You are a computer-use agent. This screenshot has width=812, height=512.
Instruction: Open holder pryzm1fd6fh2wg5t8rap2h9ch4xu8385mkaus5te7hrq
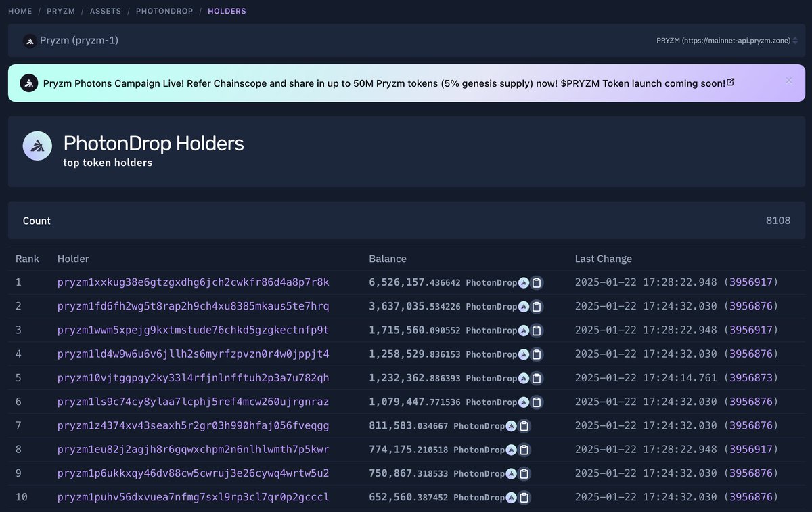[194, 306]
